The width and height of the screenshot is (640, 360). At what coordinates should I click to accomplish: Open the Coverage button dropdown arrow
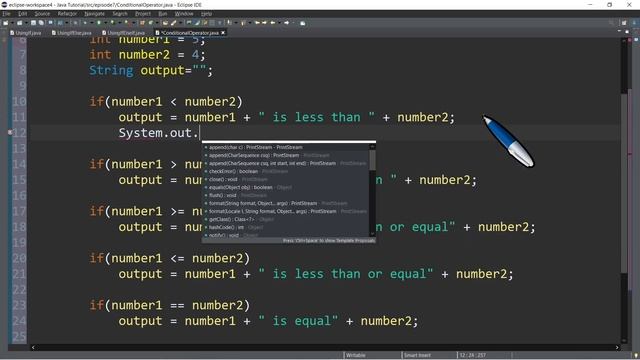click(x=119, y=23)
